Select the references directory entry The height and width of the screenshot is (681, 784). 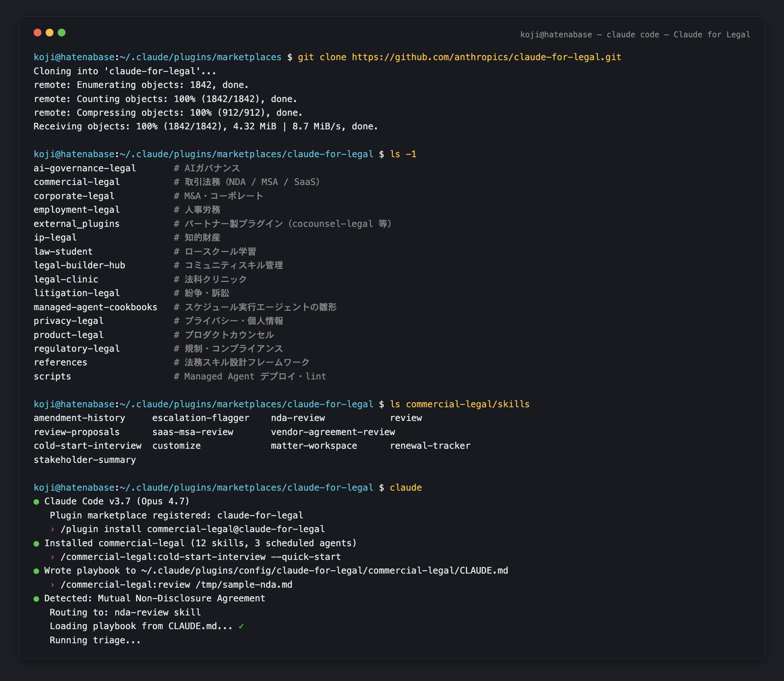tap(60, 363)
